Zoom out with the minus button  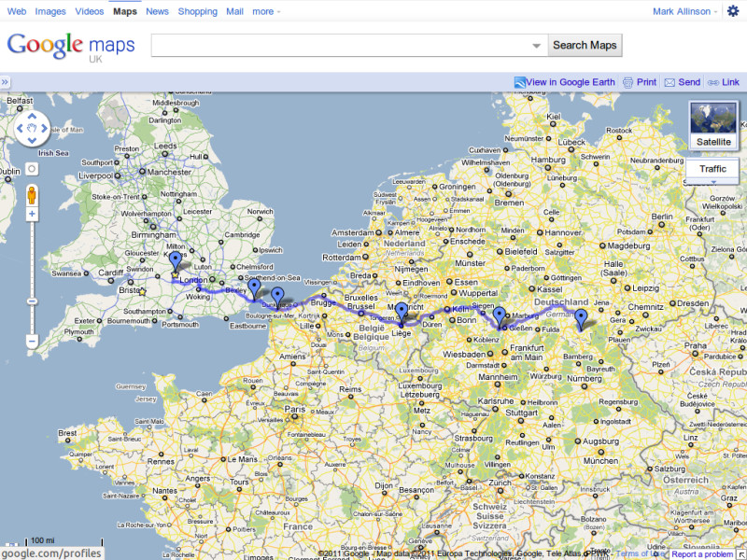click(x=32, y=341)
